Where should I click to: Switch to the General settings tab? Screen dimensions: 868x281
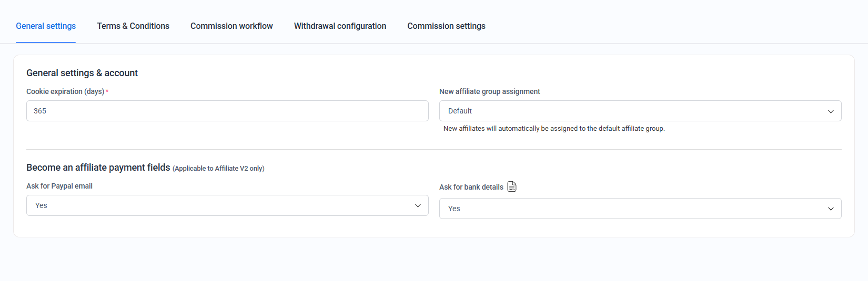pos(46,26)
